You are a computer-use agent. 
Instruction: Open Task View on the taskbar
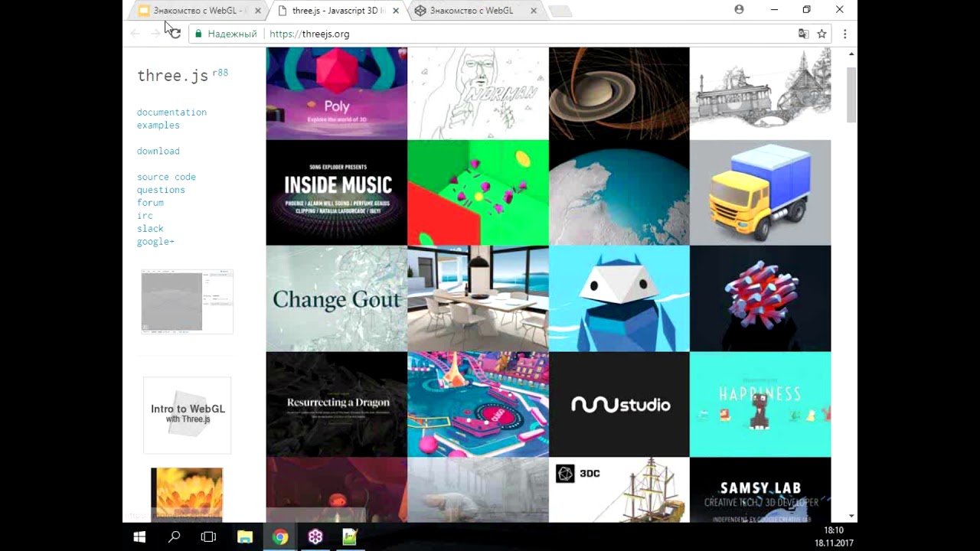coord(208,537)
